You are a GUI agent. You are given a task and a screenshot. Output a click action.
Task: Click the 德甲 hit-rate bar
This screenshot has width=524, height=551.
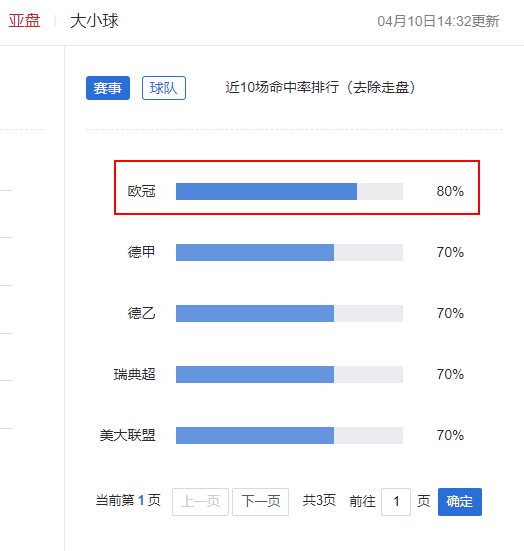click(289, 252)
